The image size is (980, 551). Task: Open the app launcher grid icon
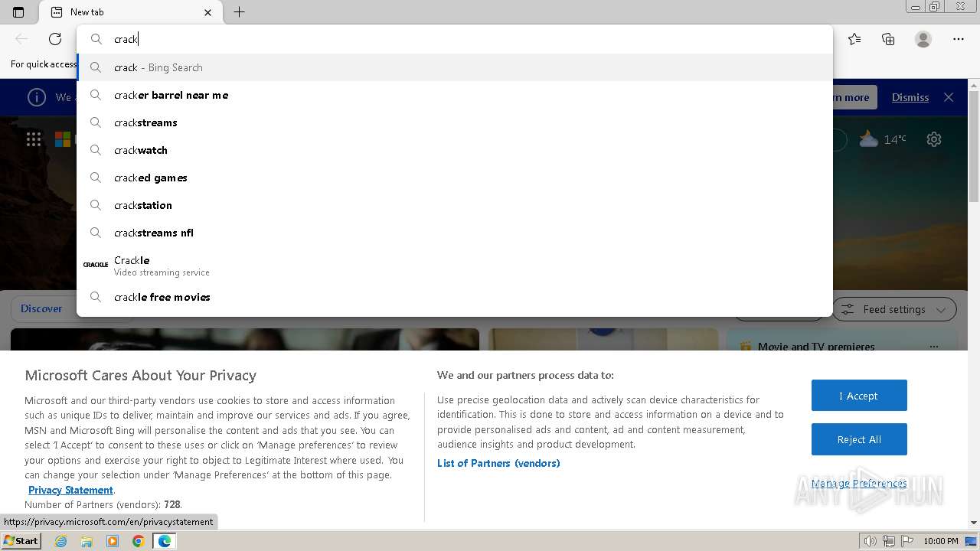pos(34,139)
